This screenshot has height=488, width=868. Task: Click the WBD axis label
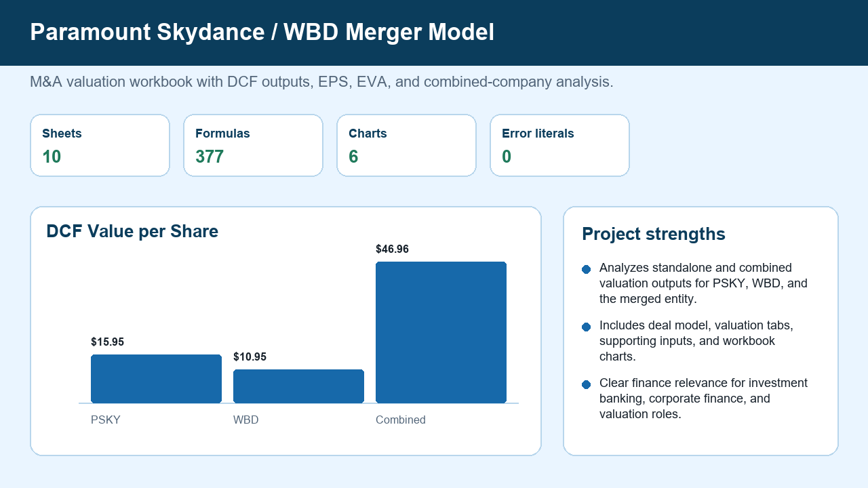tap(246, 420)
